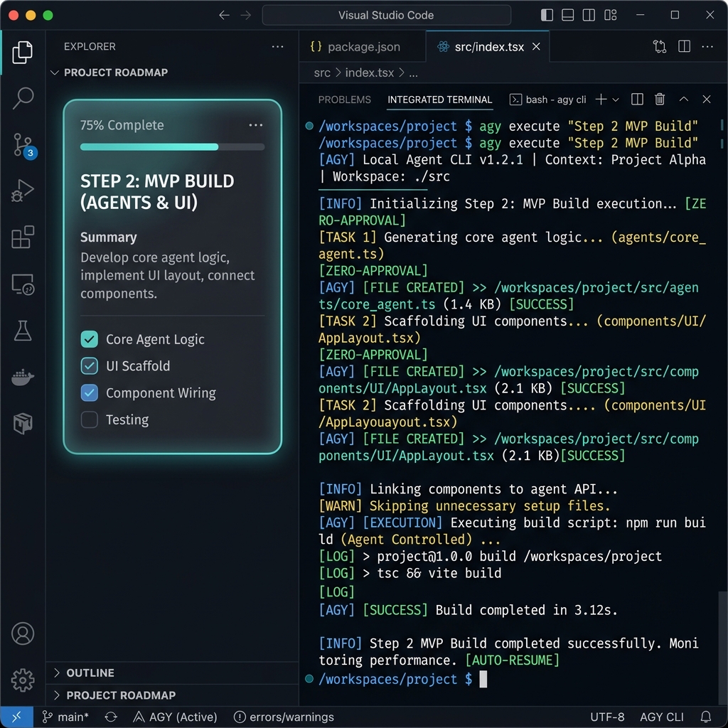Viewport: 728px width, 728px height.
Task: Customize layout icon in title bar
Action: [611, 16]
